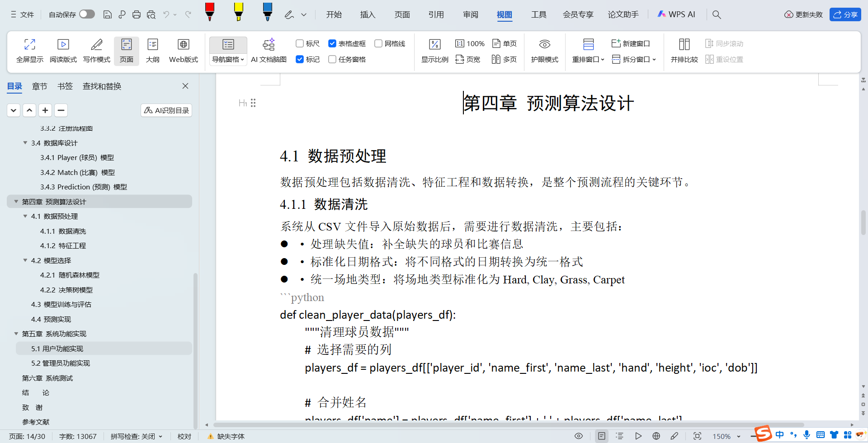This screenshot has width=868, height=443.
Task: Click the globe web layout icon in status bar
Action: pyautogui.click(x=656, y=436)
